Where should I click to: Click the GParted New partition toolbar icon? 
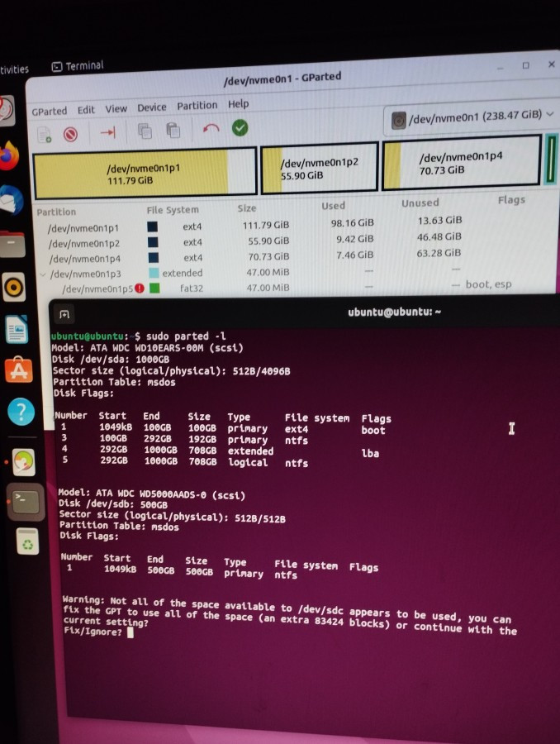tap(44, 135)
